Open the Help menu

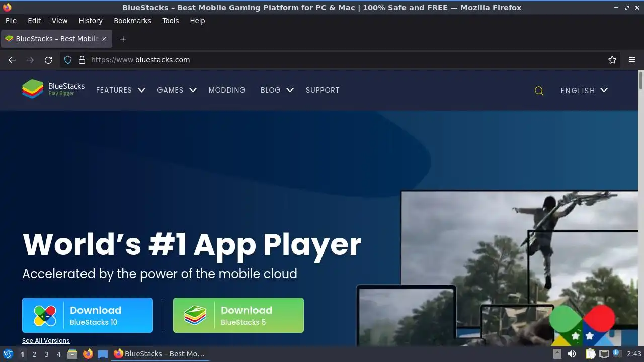click(197, 21)
